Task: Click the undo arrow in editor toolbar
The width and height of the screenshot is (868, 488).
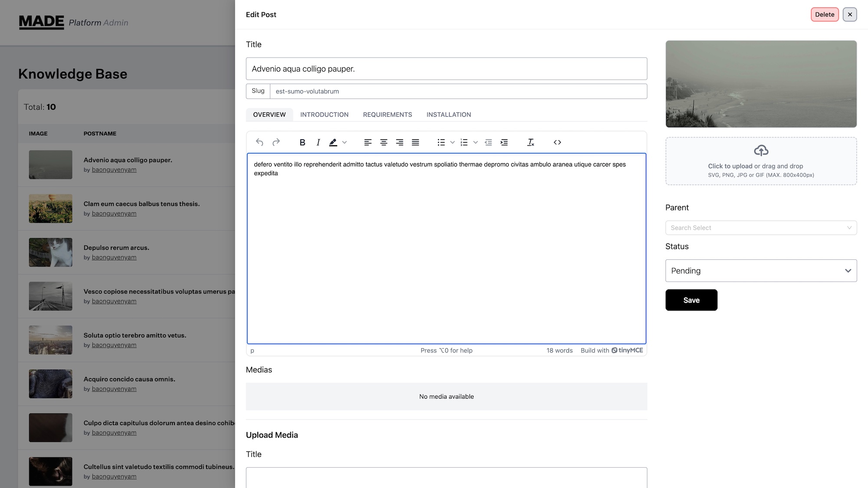Action: (260, 142)
